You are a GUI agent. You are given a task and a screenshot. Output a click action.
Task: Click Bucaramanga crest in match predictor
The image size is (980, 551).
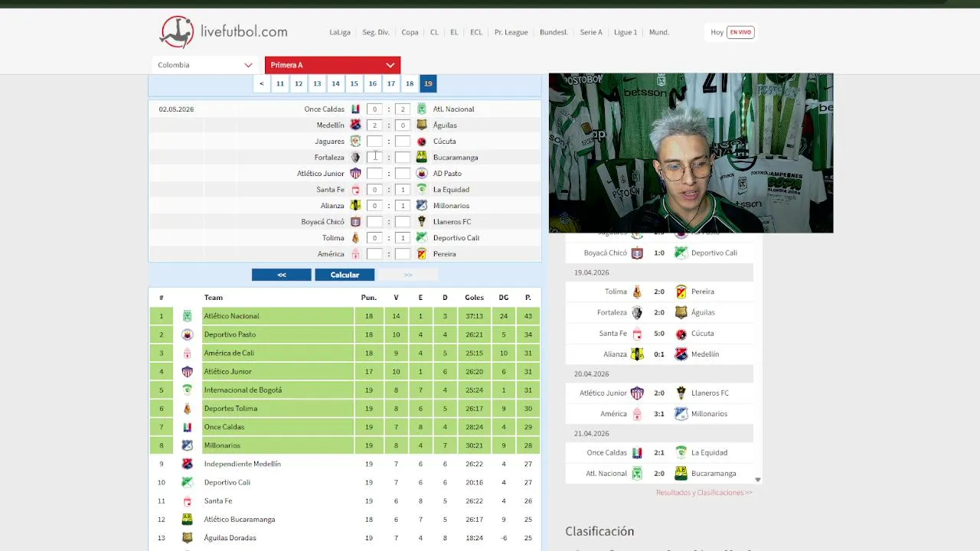pos(421,158)
